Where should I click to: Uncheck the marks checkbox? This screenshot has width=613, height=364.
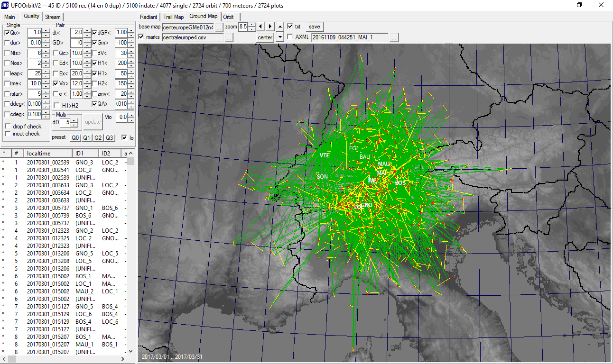tap(141, 37)
